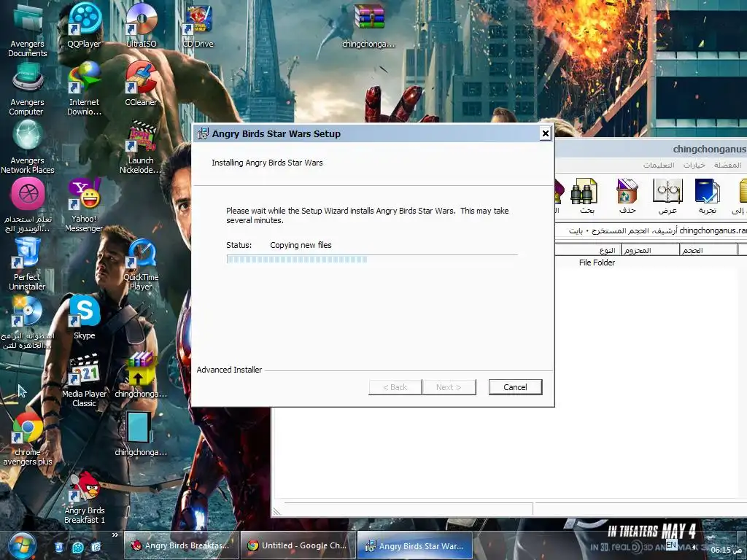The height and width of the screenshot is (560, 747).
Task: Click the WinRAR Find (binoculars) toolbar icon
Action: pos(584,196)
